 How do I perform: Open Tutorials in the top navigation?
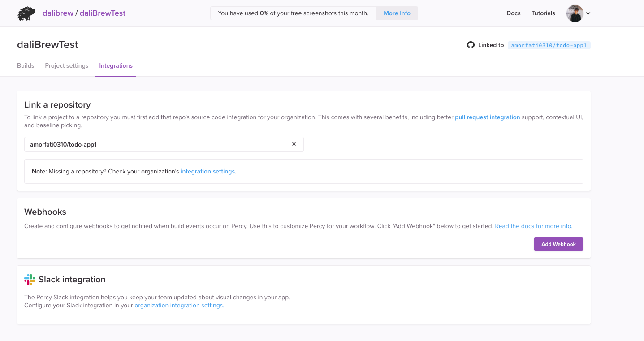click(543, 13)
